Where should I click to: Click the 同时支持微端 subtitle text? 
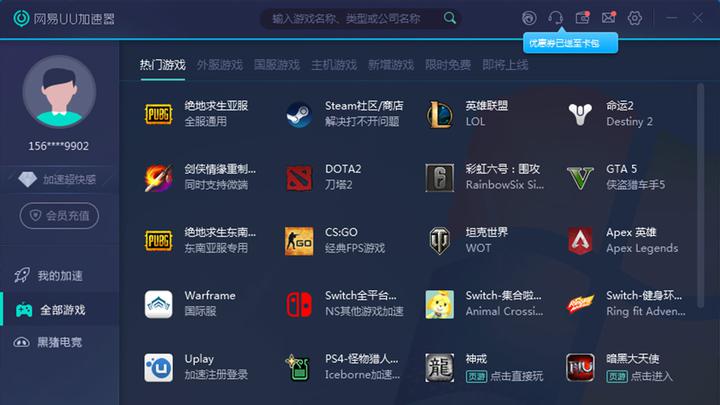(x=216, y=185)
